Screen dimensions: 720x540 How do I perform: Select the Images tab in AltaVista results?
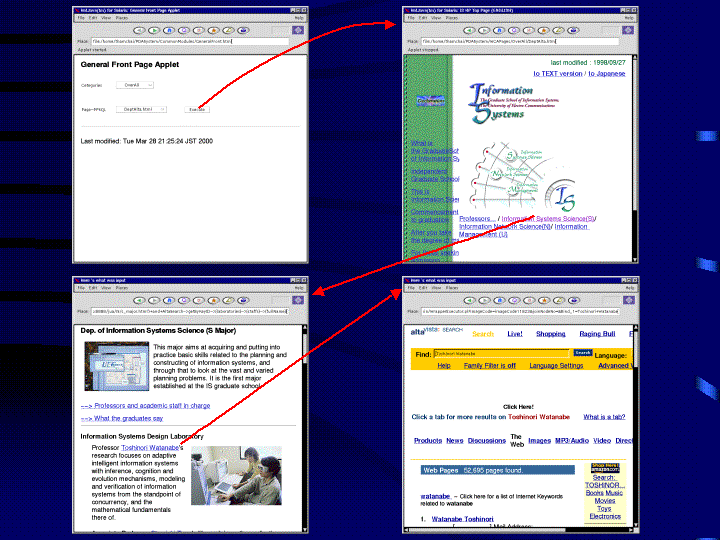[x=539, y=440]
